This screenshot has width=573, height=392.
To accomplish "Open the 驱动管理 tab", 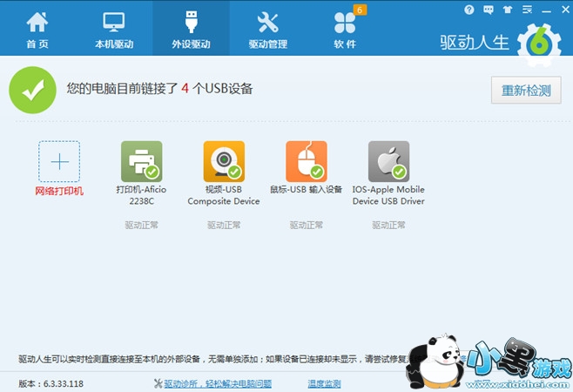I will point(268,30).
